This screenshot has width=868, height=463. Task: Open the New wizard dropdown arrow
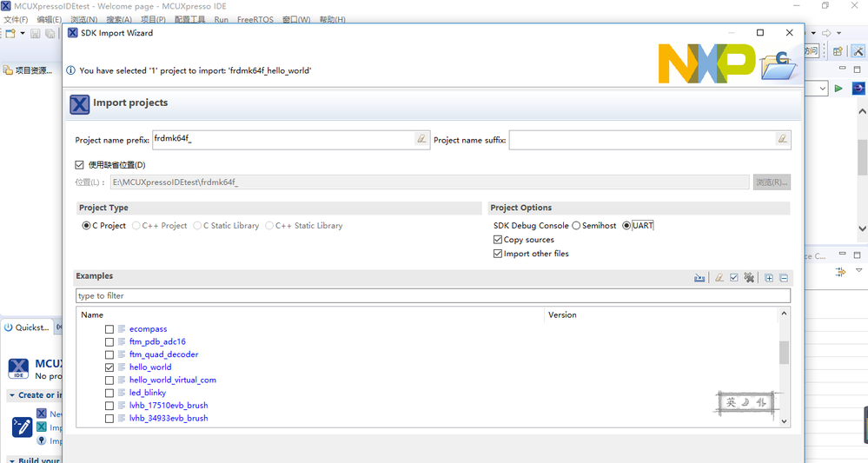(22, 34)
